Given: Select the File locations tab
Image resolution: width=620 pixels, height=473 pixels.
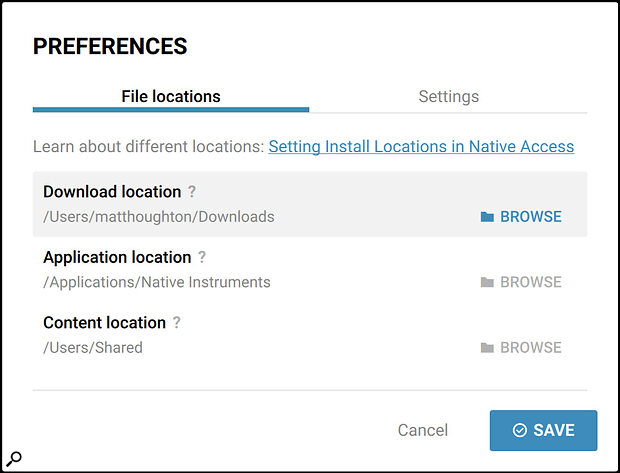Looking at the screenshot, I should pyautogui.click(x=171, y=97).
